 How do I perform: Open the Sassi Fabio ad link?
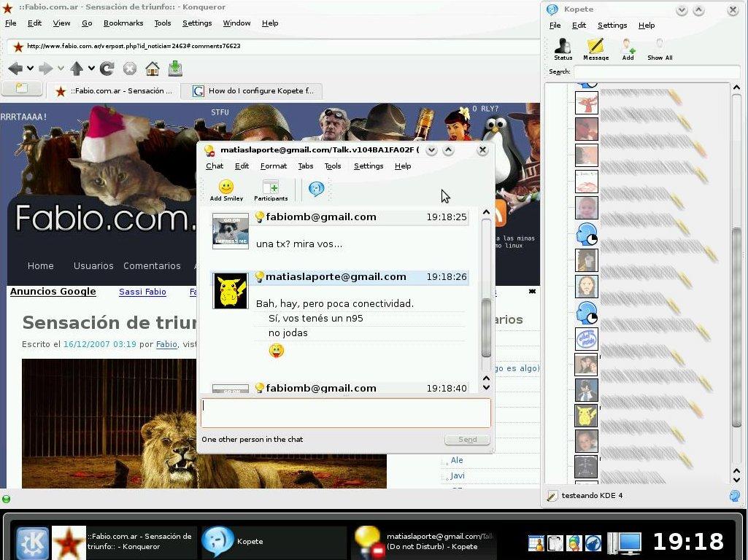coord(142,292)
